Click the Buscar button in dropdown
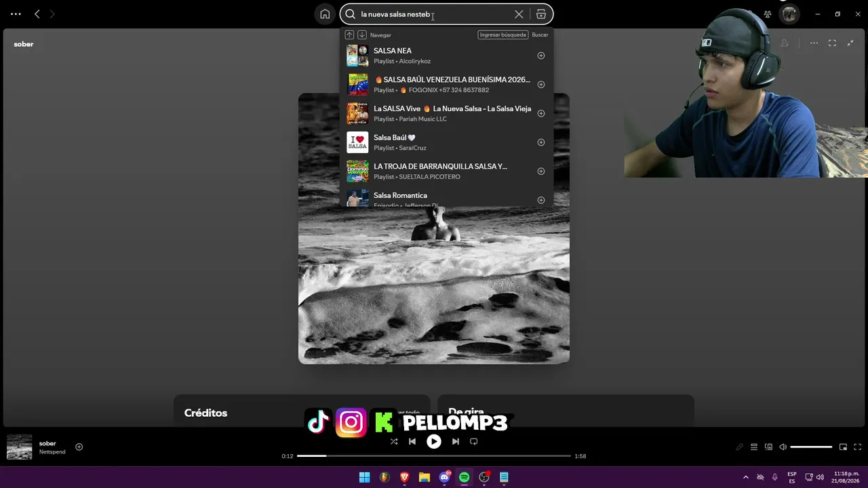Screen dimensions: 868x488 [540, 35]
